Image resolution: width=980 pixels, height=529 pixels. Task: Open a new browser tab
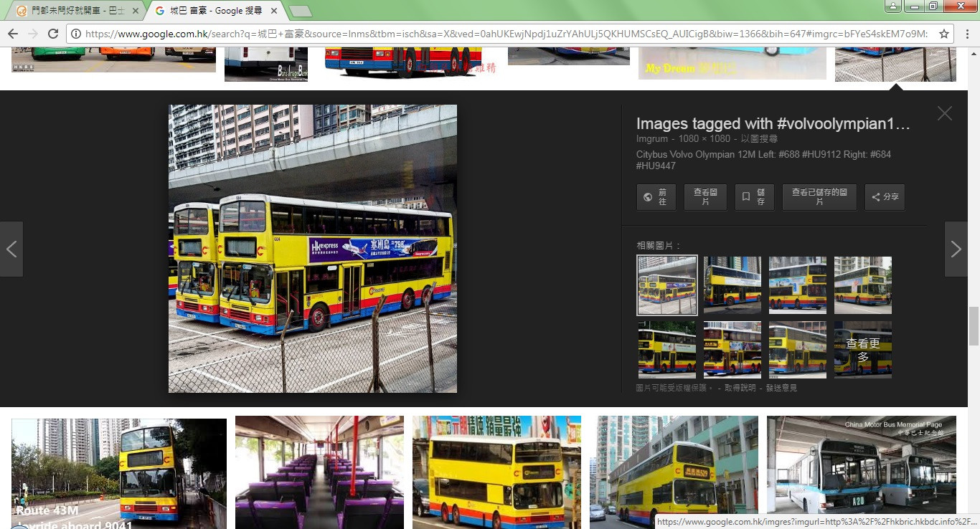[300, 11]
